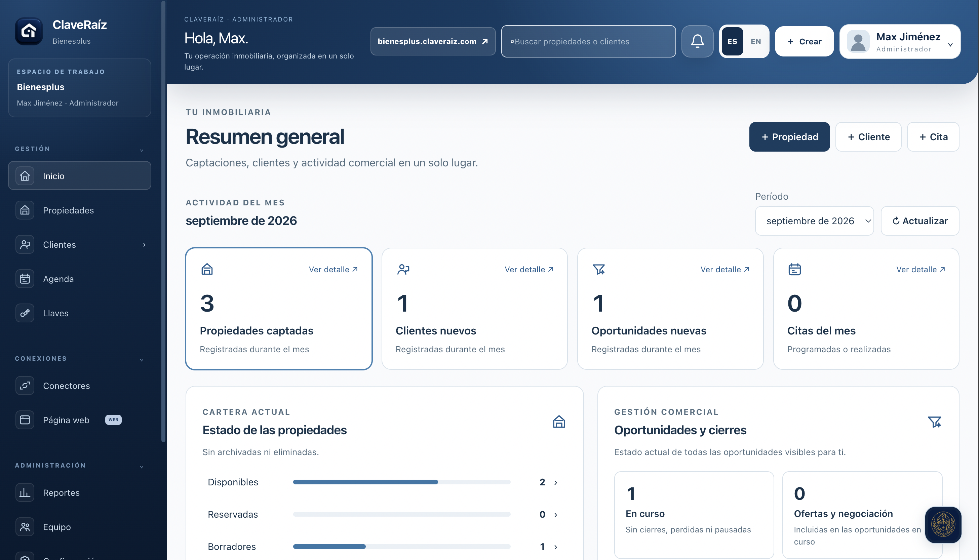
Task: Expand the Clientes submenu arrow
Action: pyautogui.click(x=144, y=245)
